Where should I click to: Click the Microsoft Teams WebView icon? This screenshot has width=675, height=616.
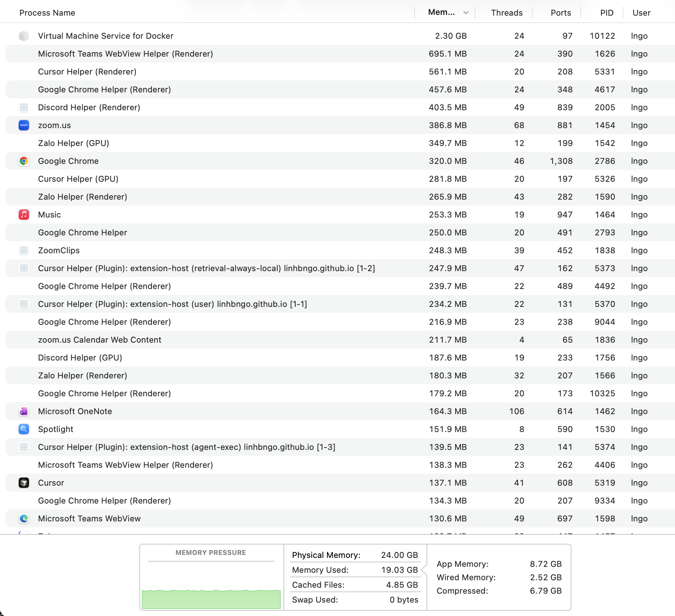click(x=24, y=518)
